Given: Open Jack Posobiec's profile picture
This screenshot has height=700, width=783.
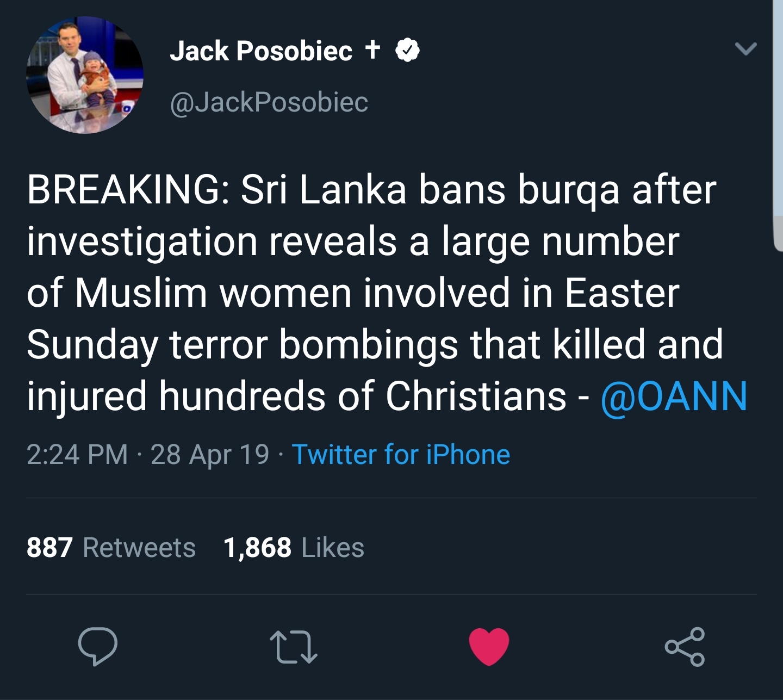Looking at the screenshot, I should point(85,75).
